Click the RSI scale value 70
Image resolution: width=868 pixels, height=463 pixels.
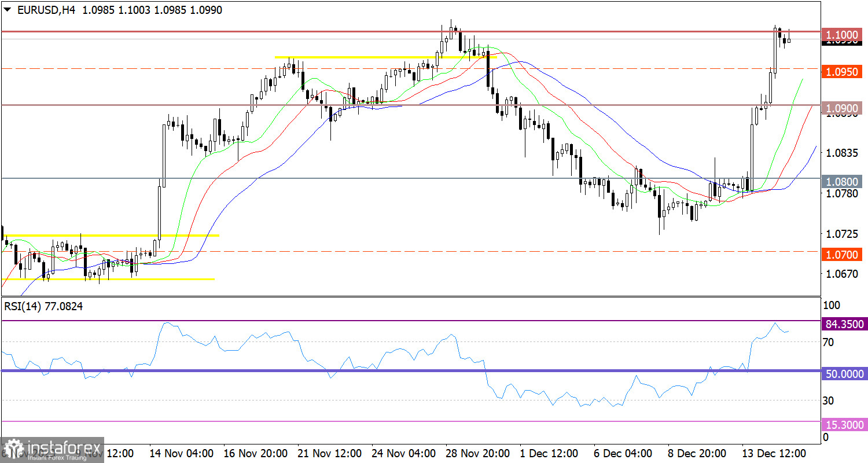pos(828,343)
